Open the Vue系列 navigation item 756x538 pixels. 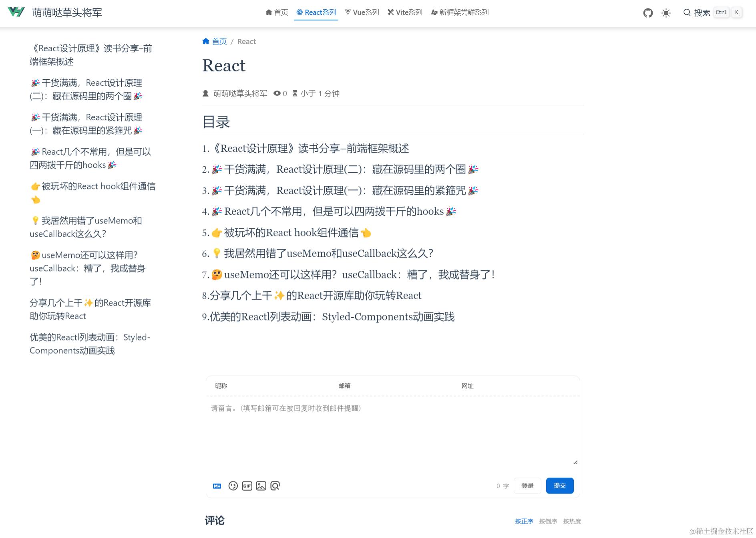pyautogui.click(x=362, y=12)
